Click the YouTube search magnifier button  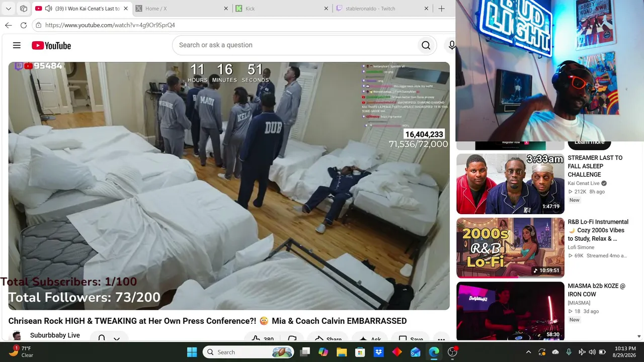point(426,45)
